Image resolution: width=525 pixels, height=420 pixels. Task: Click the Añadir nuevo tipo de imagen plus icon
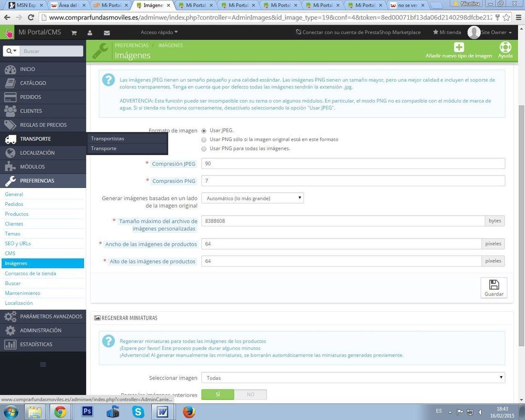[459, 47]
